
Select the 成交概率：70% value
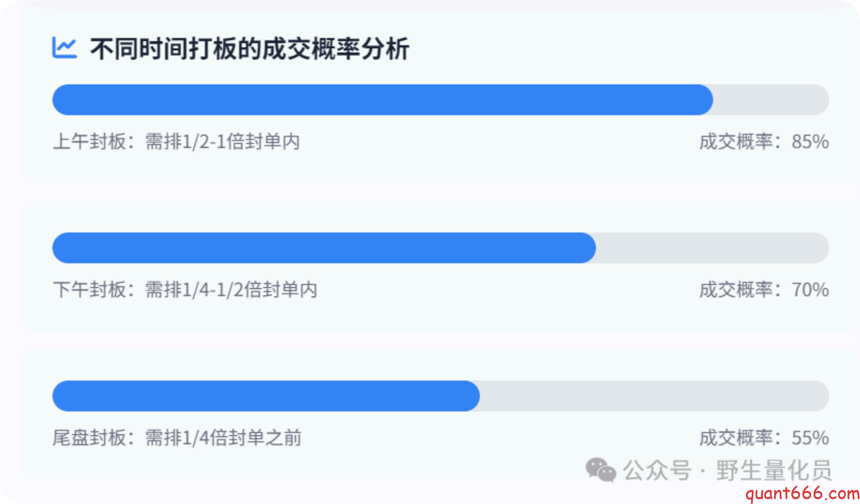764,290
